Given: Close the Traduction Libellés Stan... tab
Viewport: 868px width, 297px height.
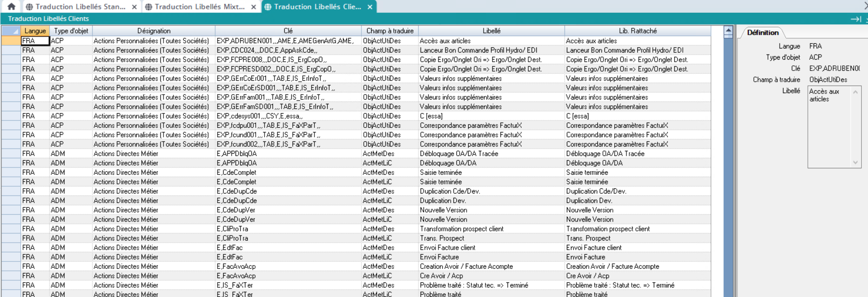Looking at the screenshot, I should [x=134, y=7].
